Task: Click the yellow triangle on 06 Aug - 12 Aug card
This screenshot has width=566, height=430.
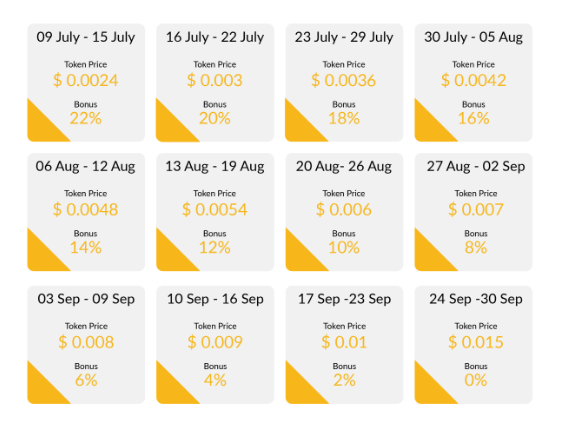Action: pos(42,256)
